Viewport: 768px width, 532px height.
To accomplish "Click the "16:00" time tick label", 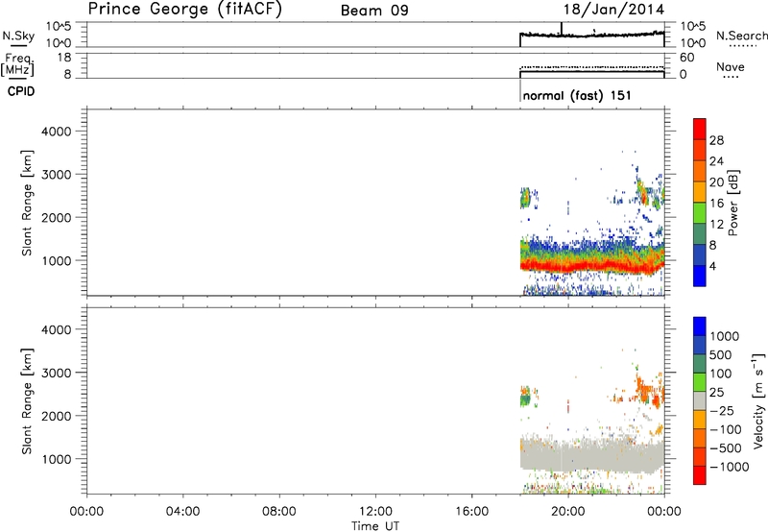I will coord(471,512).
